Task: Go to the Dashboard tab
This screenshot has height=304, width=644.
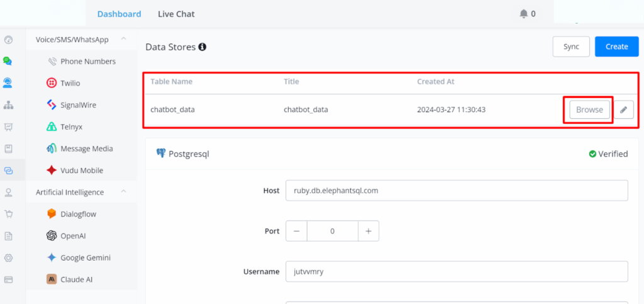Action: [x=119, y=14]
